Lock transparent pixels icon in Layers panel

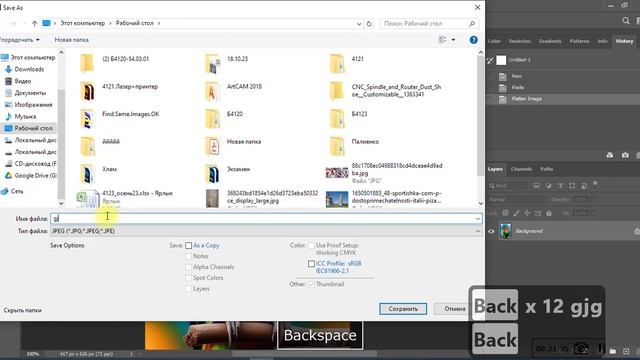click(x=505, y=213)
